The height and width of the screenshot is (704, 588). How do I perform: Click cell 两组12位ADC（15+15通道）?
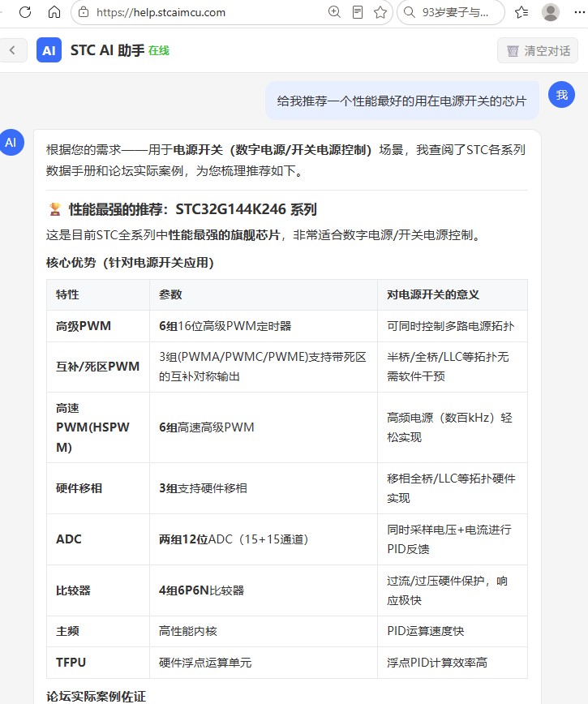(x=264, y=539)
